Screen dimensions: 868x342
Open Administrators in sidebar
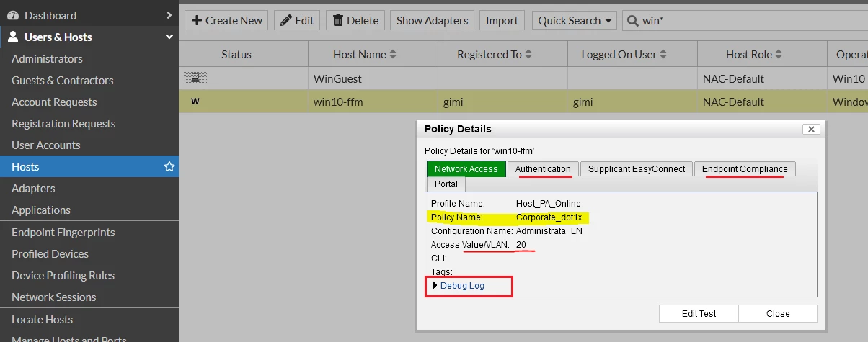[47, 58]
